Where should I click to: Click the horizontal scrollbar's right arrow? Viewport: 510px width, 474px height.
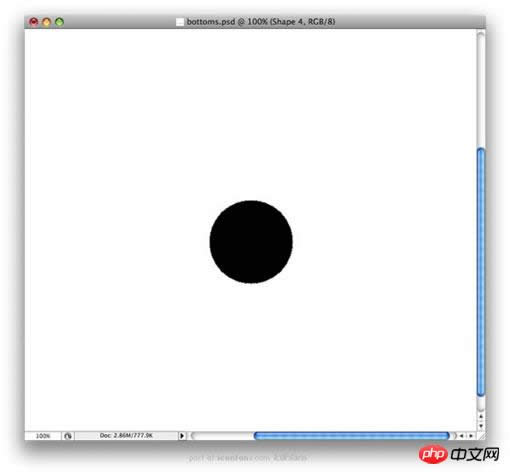(x=471, y=436)
